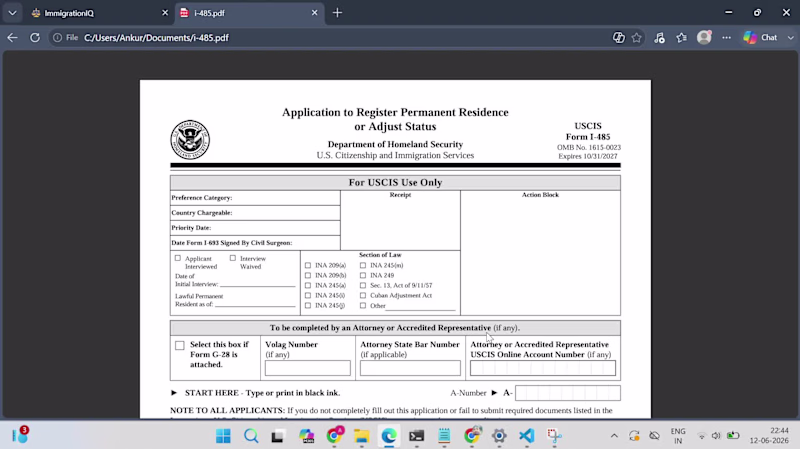This screenshot has width=800, height=449.
Task: Tick the INA 245(m) checkbox
Action: pyautogui.click(x=363, y=265)
